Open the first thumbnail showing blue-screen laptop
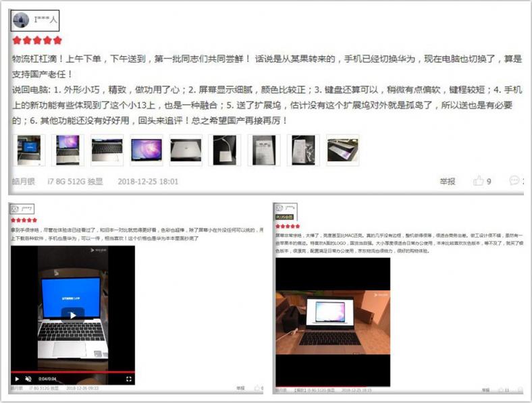 coord(29,150)
